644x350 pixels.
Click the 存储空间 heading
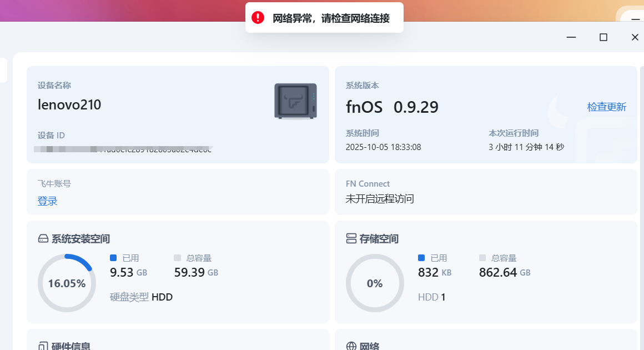click(x=379, y=239)
